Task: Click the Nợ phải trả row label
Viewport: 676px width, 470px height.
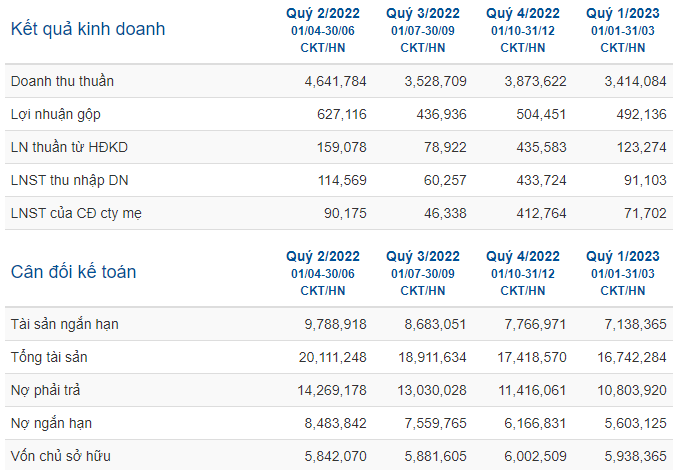Action: 45,390
